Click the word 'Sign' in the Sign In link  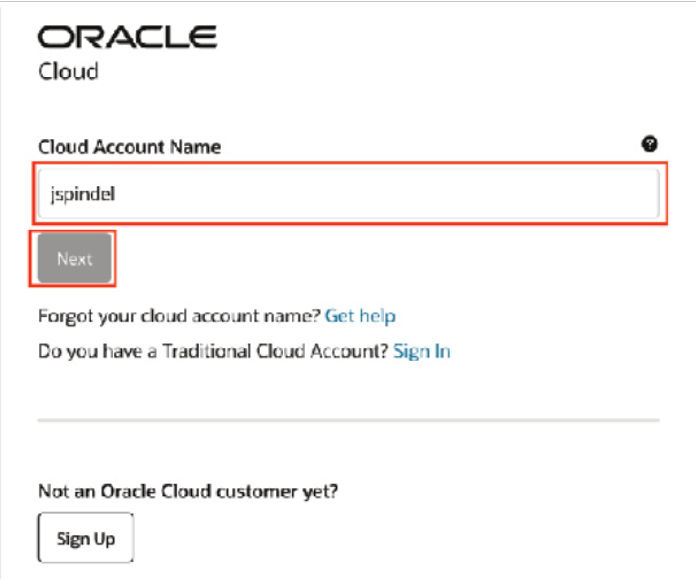coord(411,352)
